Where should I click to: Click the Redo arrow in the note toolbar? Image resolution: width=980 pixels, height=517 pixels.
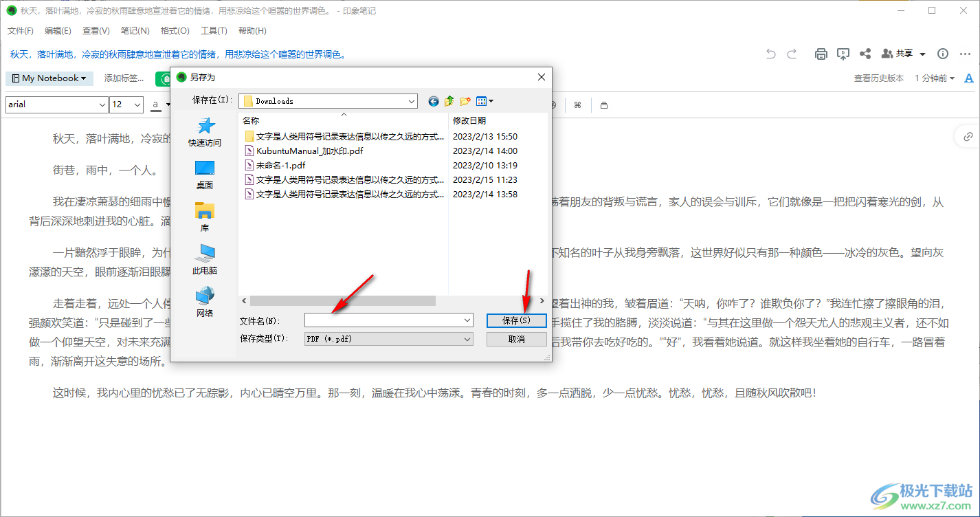click(x=792, y=54)
